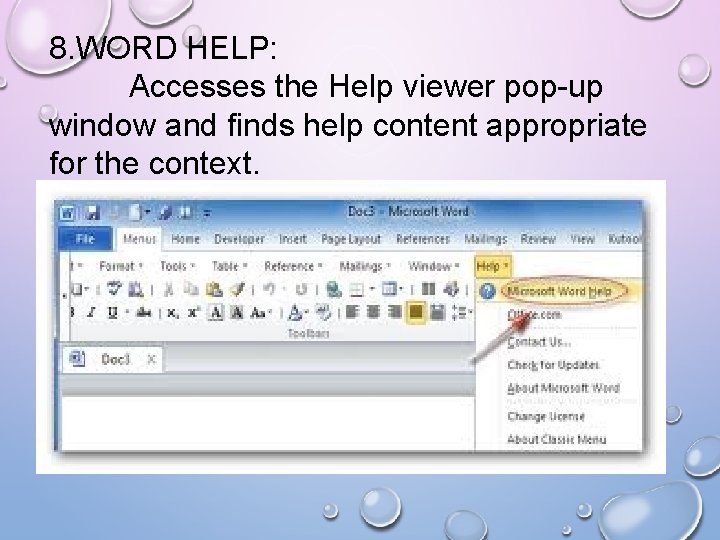Choose Microsoft Word Help menu entry

pos(559,291)
